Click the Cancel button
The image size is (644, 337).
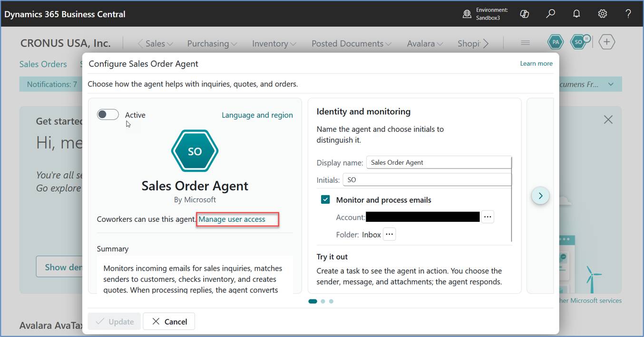click(169, 321)
